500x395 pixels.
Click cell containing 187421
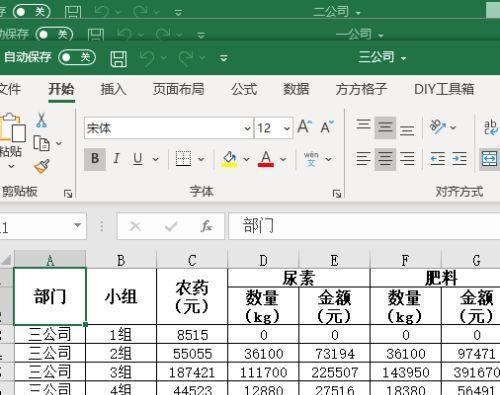click(192, 372)
